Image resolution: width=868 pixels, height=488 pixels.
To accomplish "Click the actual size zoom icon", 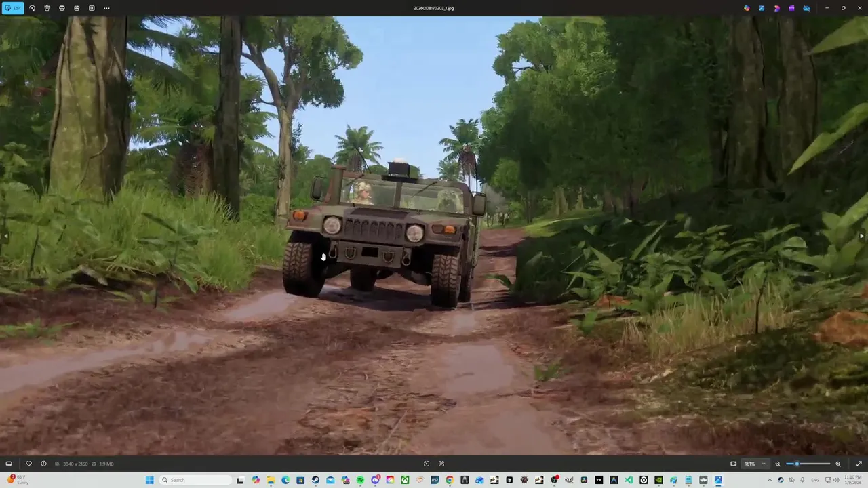I will [x=441, y=464].
